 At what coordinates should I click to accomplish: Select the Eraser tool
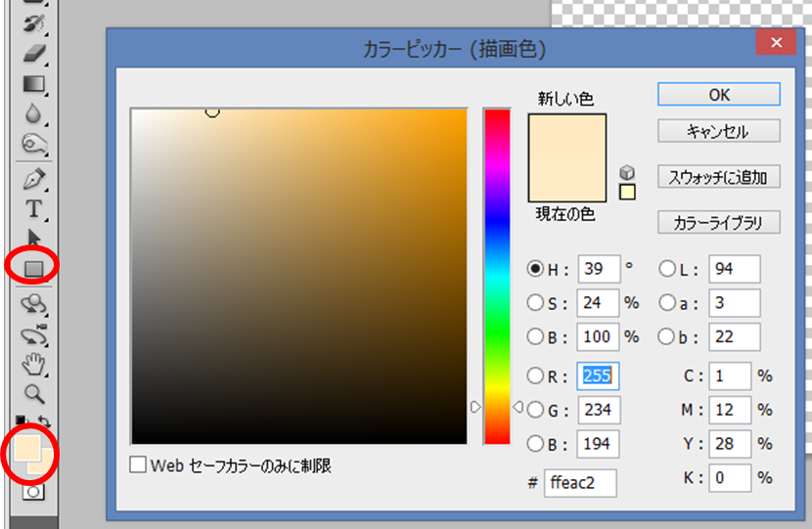pyautogui.click(x=34, y=52)
